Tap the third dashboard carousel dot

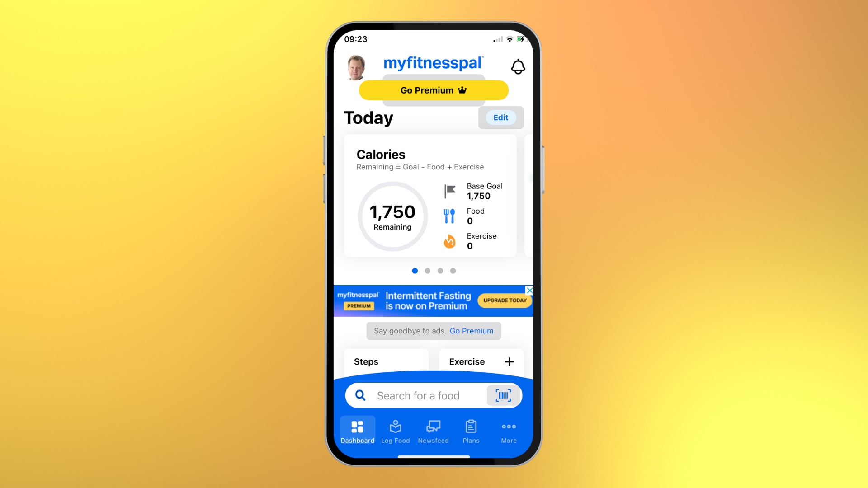click(440, 271)
